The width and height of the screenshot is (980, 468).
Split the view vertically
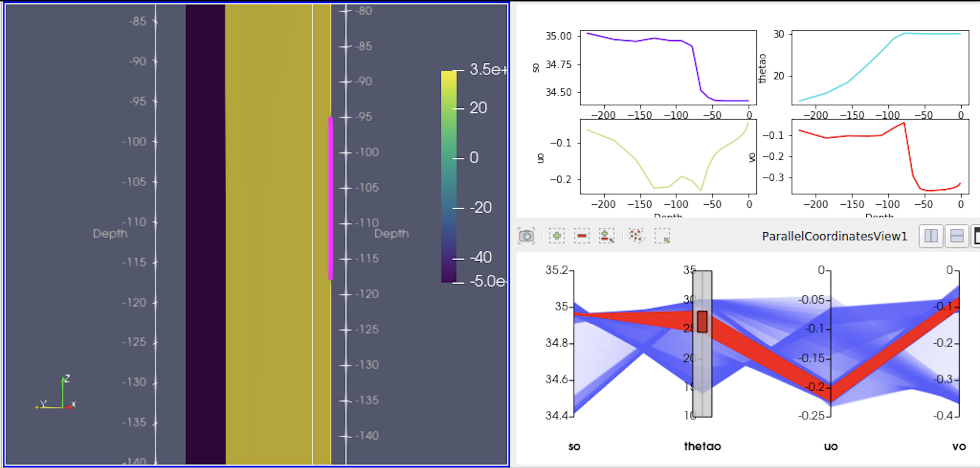[957, 236]
